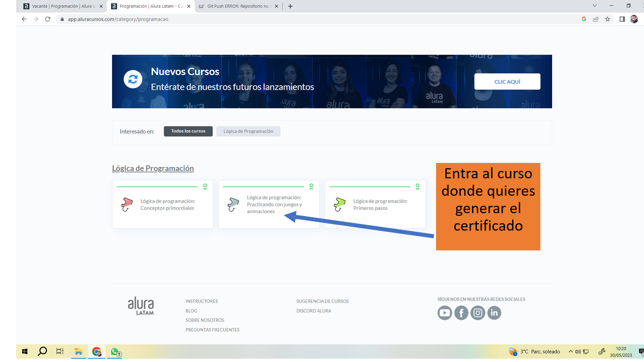
Task: Click certificate badge on Primeros pasos card
Action: click(x=418, y=187)
